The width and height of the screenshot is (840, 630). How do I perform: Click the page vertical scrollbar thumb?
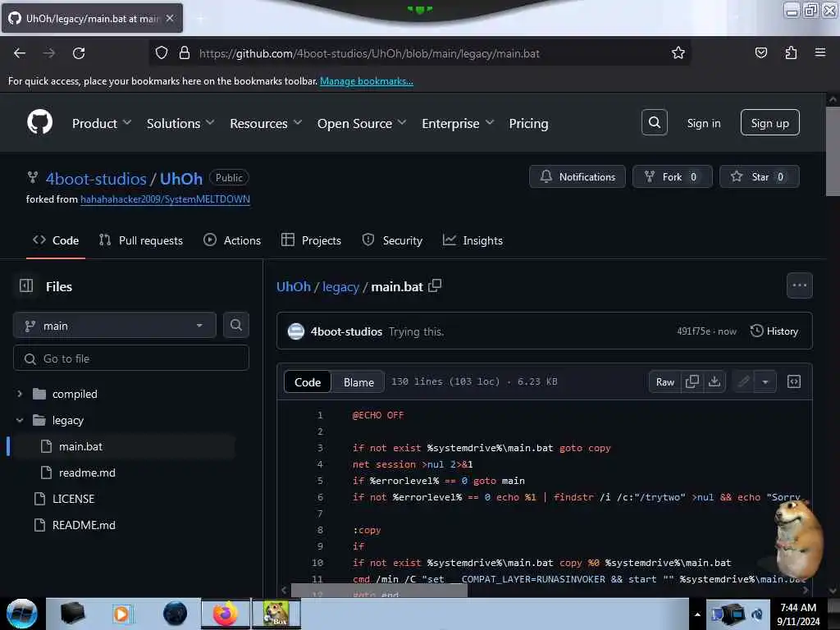point(833,152)
